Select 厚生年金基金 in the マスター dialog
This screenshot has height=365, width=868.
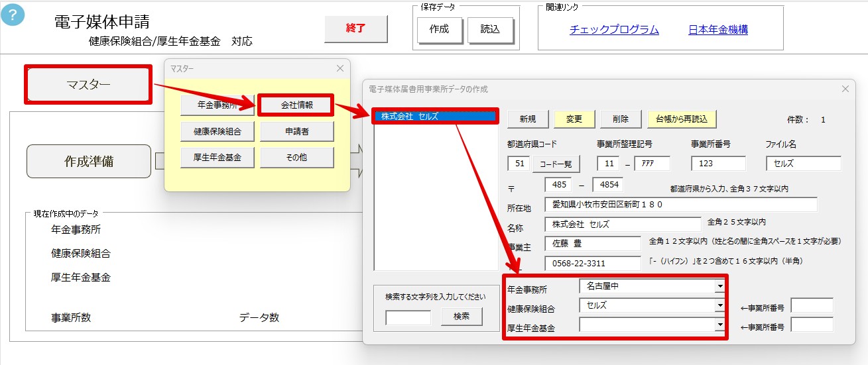217,158
